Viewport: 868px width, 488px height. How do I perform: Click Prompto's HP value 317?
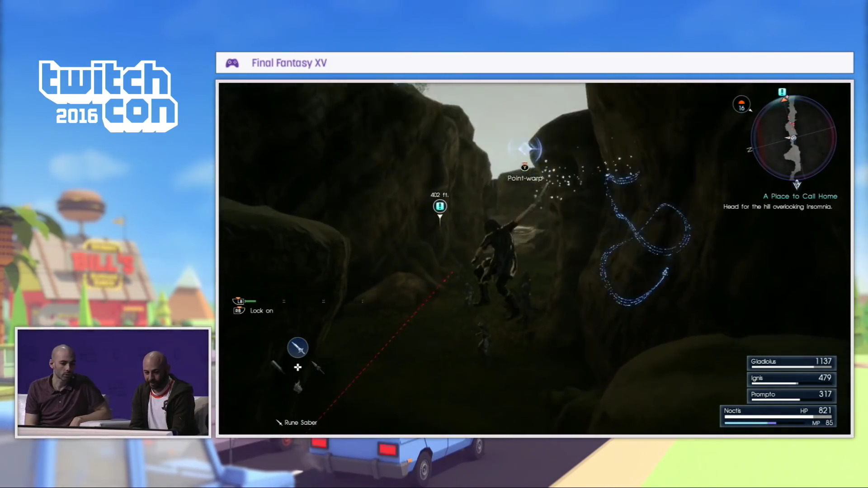(x=825, y=394)
